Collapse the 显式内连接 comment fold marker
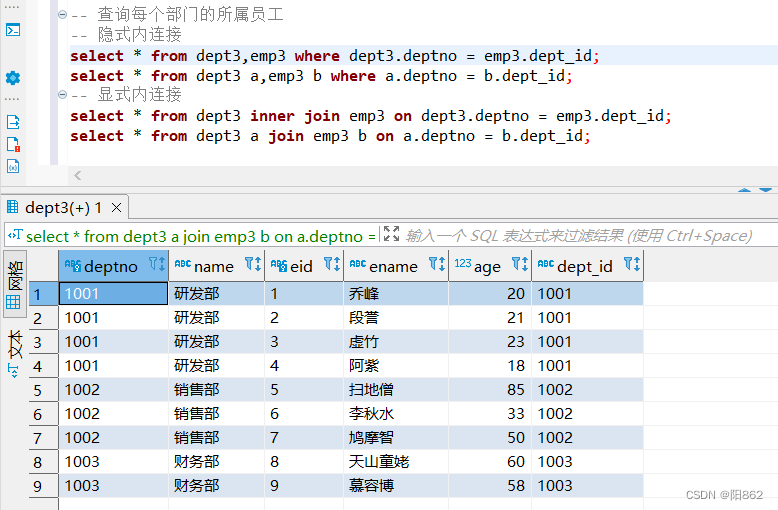 point(62,95)
